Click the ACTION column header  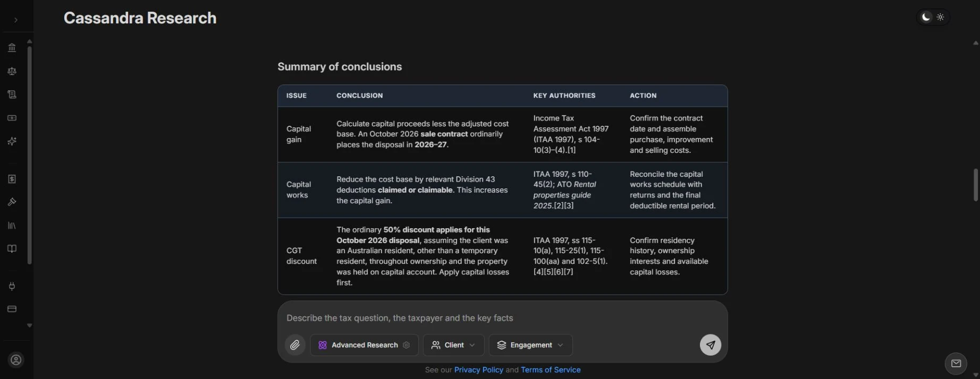[643, 96]
